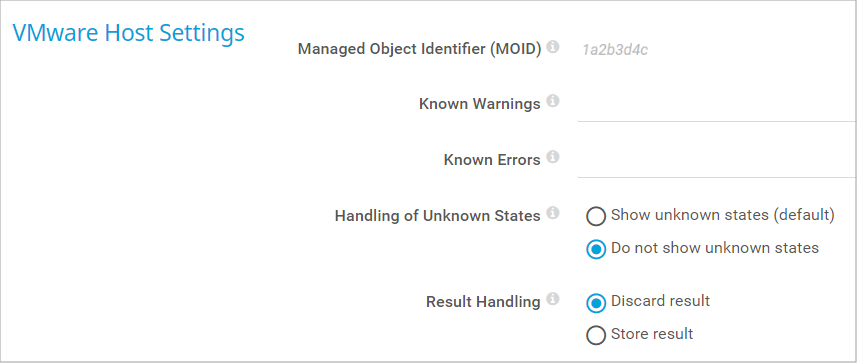Click the Known Warnings field label
This screenshot has width=857, height=363.
pyautogui.click(x=480, y=104)
